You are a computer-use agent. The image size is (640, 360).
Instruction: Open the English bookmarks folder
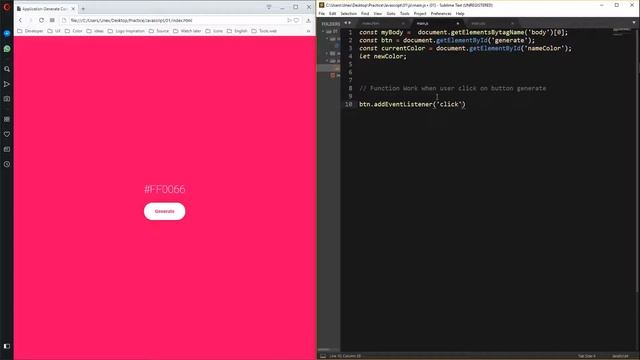coord(237,31)
